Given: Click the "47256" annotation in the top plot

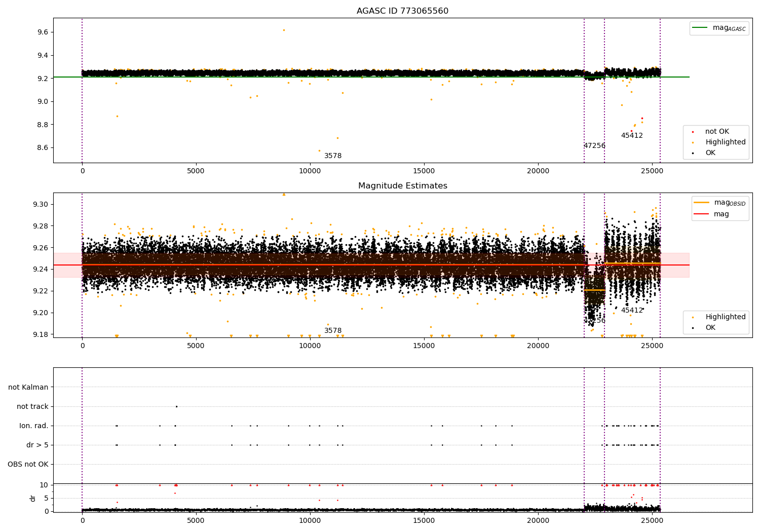Looking at the screenshot, I should click(594, 146).
